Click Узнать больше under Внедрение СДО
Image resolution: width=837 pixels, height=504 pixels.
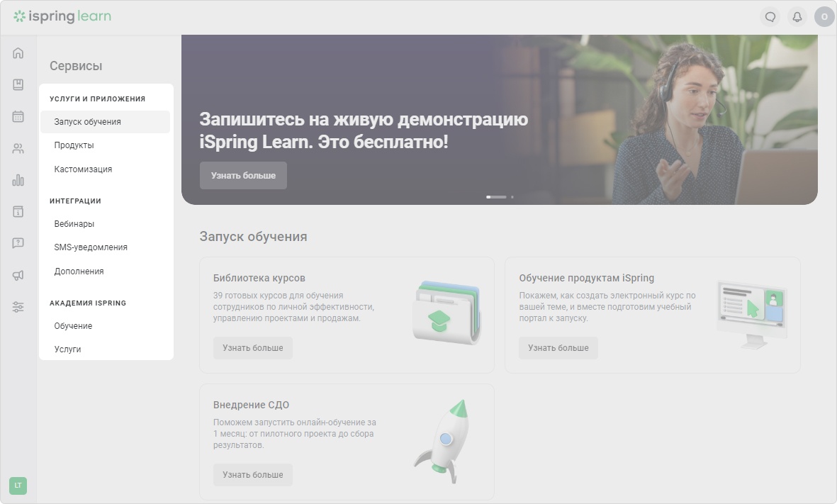tap(253, 475)
